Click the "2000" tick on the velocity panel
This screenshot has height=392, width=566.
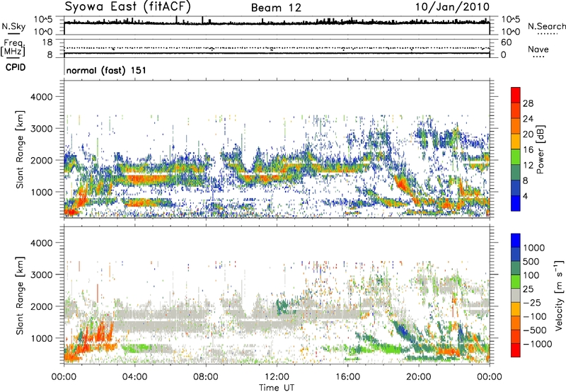[41, 306]
